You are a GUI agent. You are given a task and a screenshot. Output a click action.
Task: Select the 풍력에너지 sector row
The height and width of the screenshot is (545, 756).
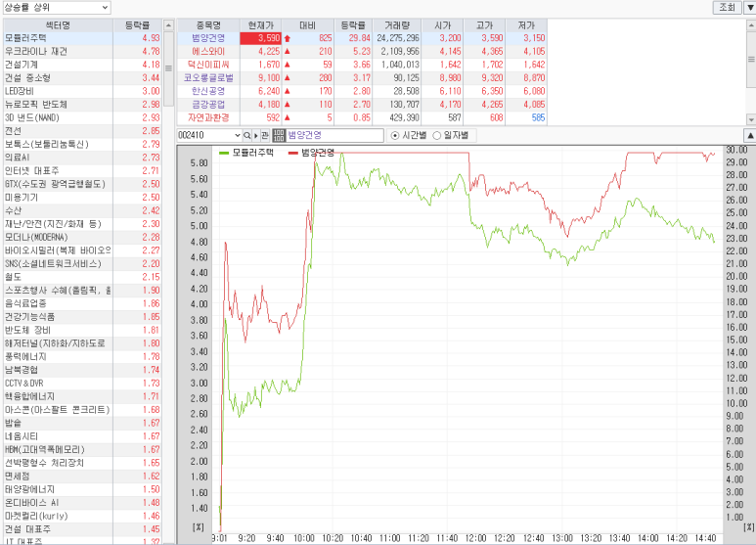(82, 356)
